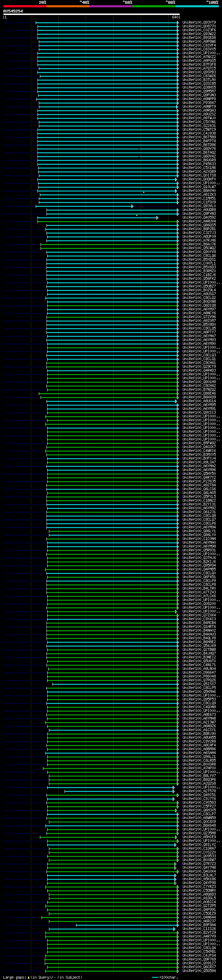
Task: Open hit UniRef100_C7YRZ3
Action: tap(199, 886)
